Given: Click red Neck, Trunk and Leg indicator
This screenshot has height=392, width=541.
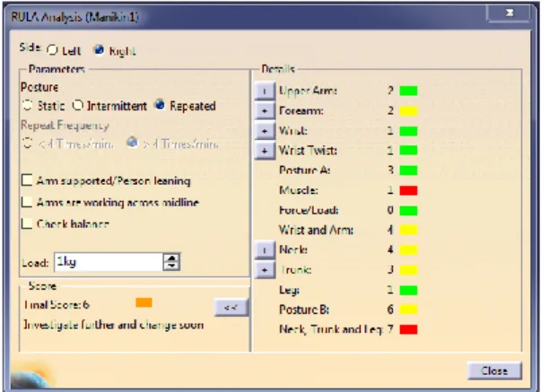Looking at the screenshot, I should (408, 329).
